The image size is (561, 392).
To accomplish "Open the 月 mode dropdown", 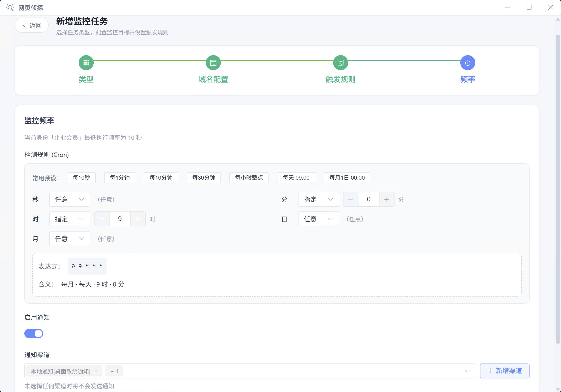I will [70, 239].
